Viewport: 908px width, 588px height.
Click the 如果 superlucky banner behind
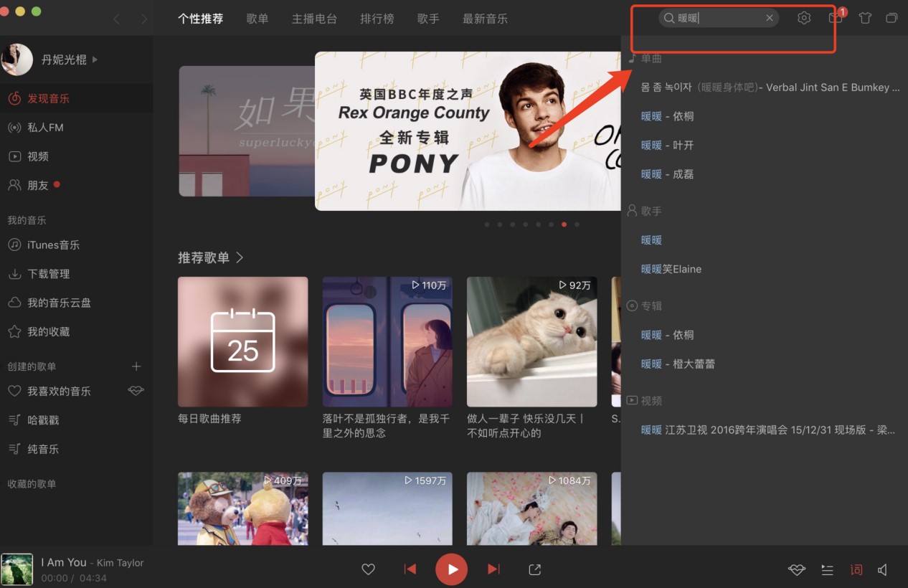point(246,131)
